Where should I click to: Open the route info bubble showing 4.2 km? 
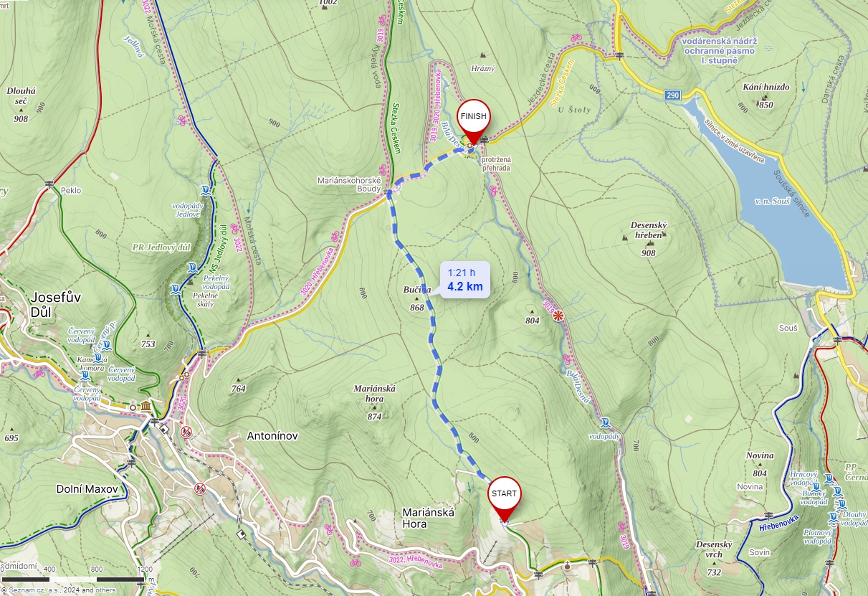465,280
